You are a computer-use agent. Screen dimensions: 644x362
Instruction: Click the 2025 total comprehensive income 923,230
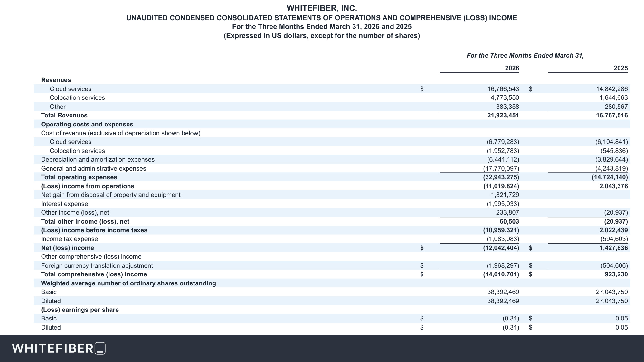click(x=616, y=274)
